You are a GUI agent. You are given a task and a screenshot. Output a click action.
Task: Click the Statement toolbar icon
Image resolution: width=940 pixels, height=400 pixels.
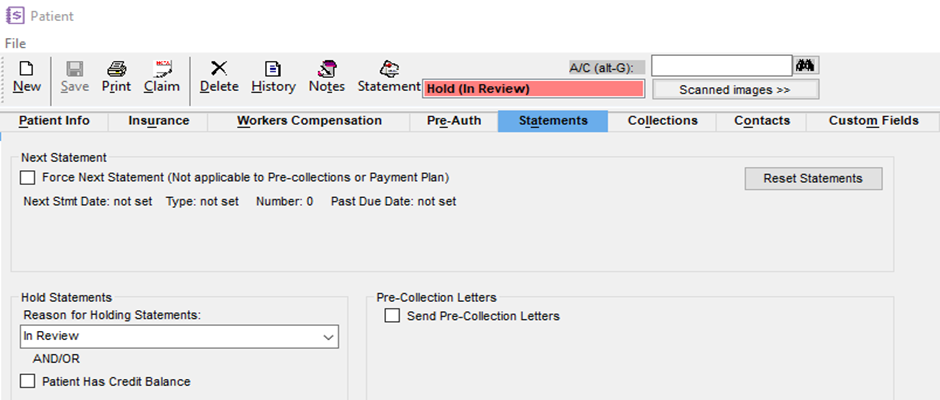click(390, 68)
